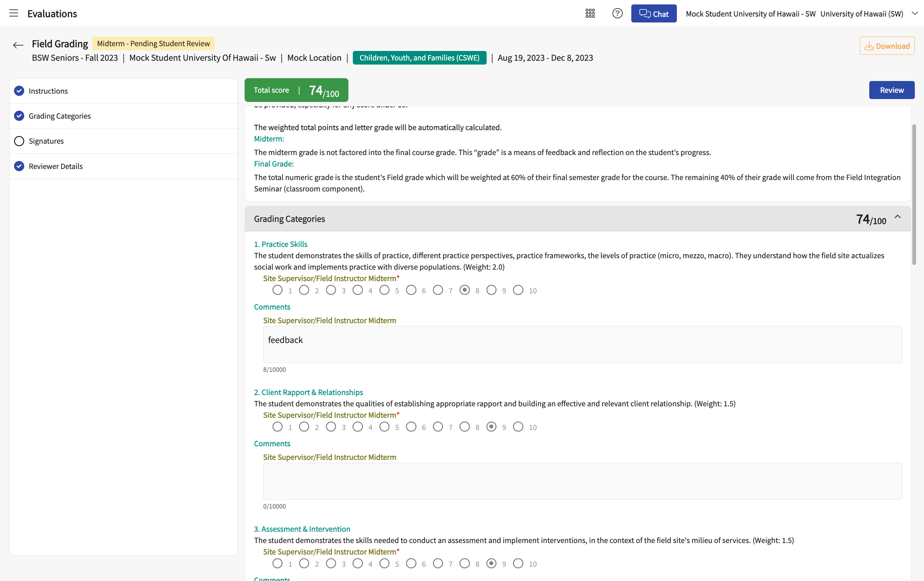Click the Total score 74/100 badge
The height and width of the screenshot is (581, 924).
pos(296,90)
